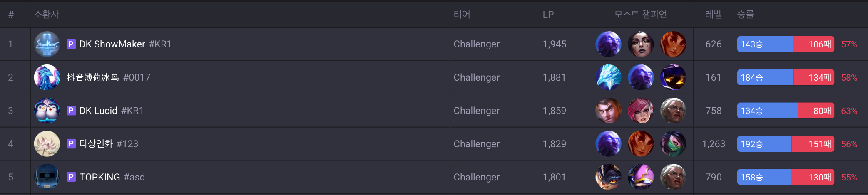Viewport: 868px width, 195px height.
Task: Click the ice phoenix avatar in row 2
Action: pyautogui.click(x=47, y=77)
